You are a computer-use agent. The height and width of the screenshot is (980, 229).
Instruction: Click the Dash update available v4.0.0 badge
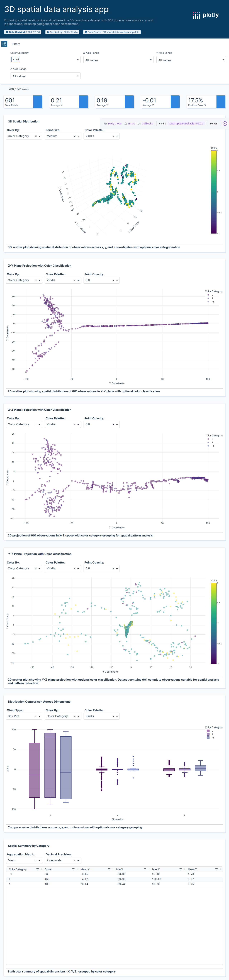(x=186, y=124)
